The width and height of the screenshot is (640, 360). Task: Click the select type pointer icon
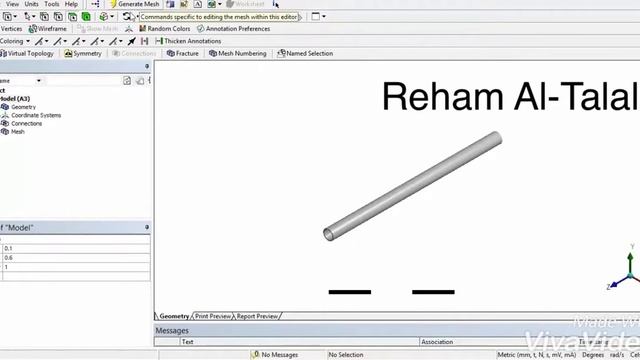pyautogui.click(x=27, y=17)
